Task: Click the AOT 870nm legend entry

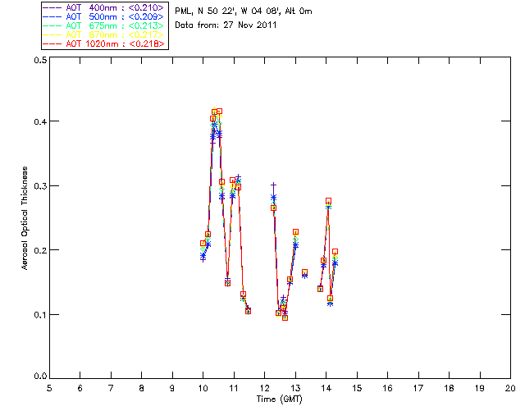Action: pyautogui.click(x=103, y=34)
